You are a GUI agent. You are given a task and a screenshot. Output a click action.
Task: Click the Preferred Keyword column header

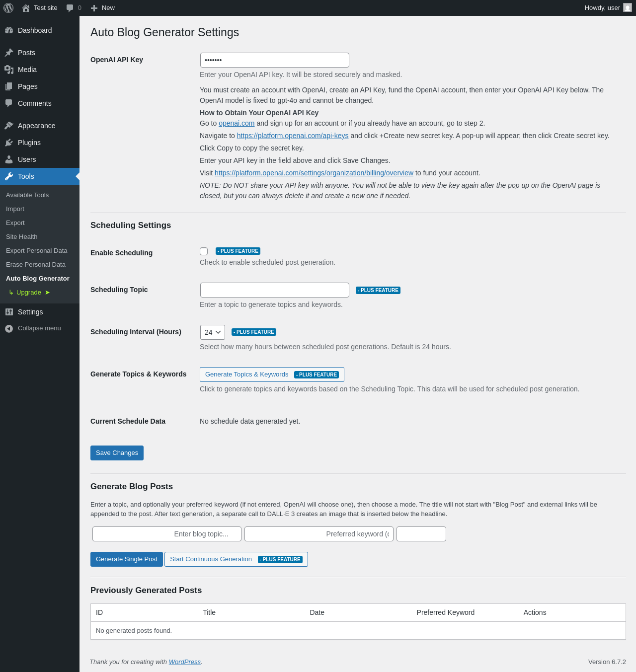446,612
